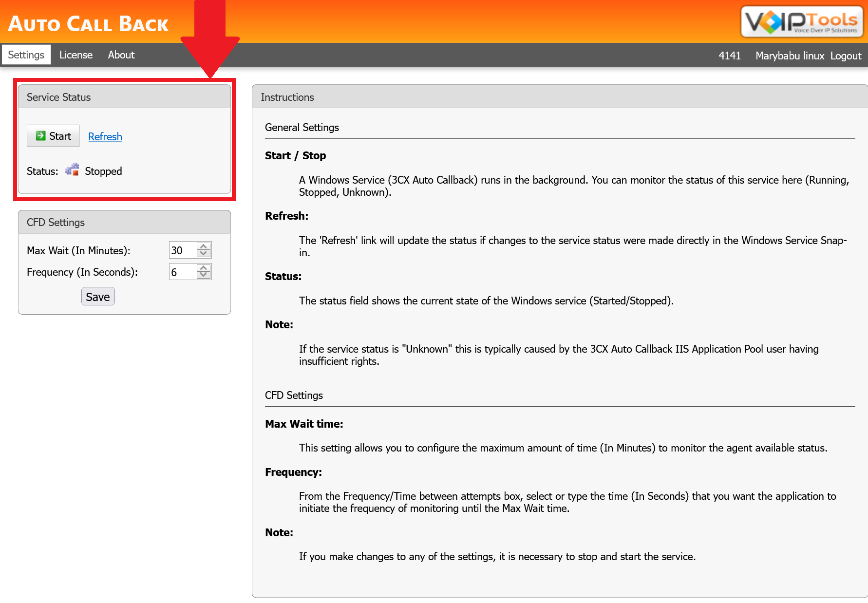The width and height of the screenshot is (868, 603).
Task: Click the down arrow on Max Wait stepper
Action: [x=205, y=254]
